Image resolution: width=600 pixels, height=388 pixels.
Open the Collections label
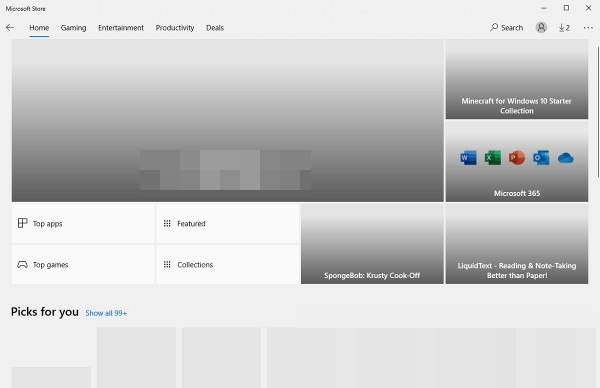195,265
